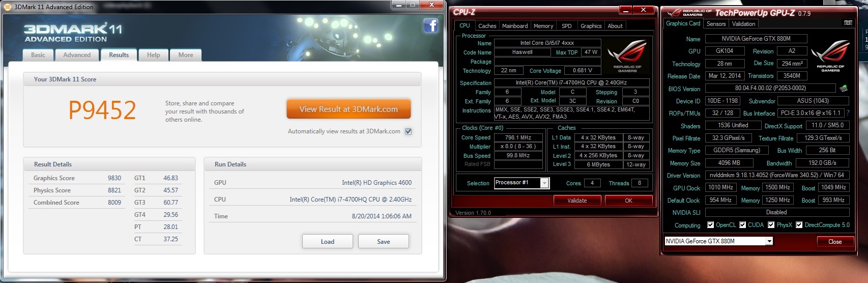Open the Processor #1 selection dropdown
The height and width of the screenshot is (283, 868).
[x=544, y=183]
